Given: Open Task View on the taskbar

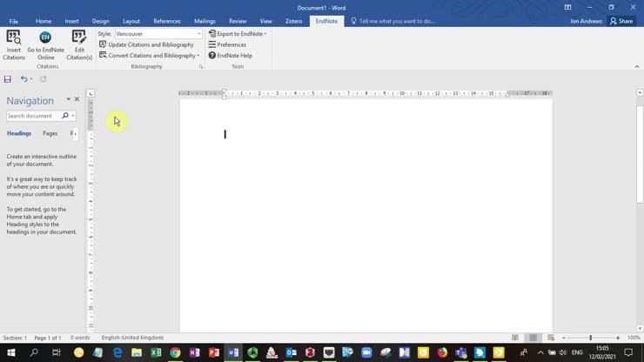Looking at the screenshot, I should (57, 352).
